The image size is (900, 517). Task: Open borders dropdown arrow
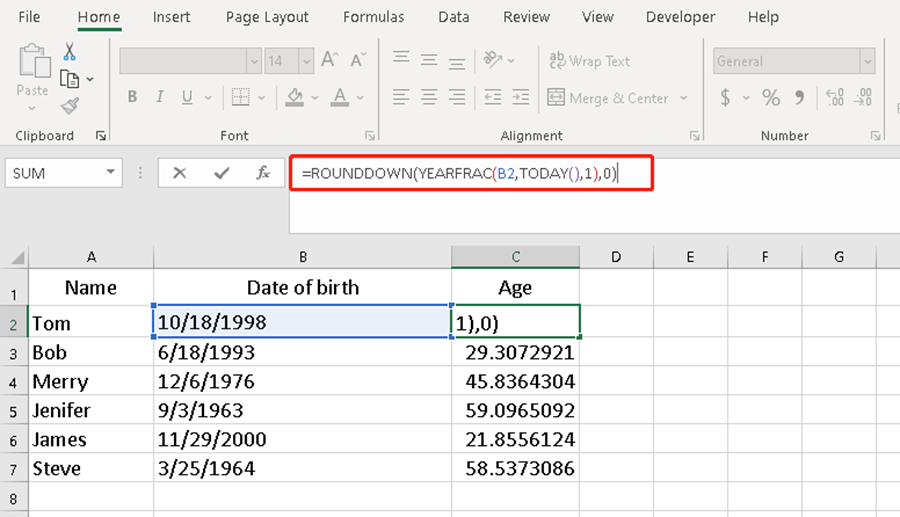tap(262, 98)
